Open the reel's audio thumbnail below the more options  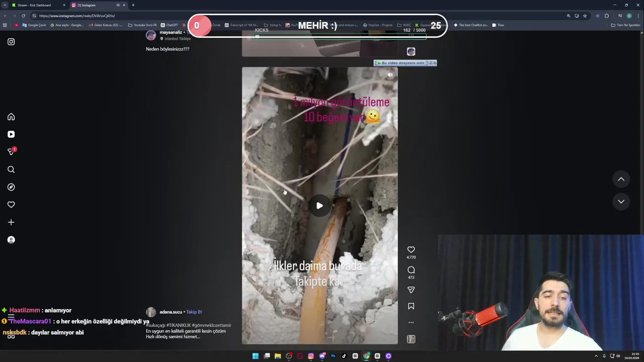coord(411,339)
